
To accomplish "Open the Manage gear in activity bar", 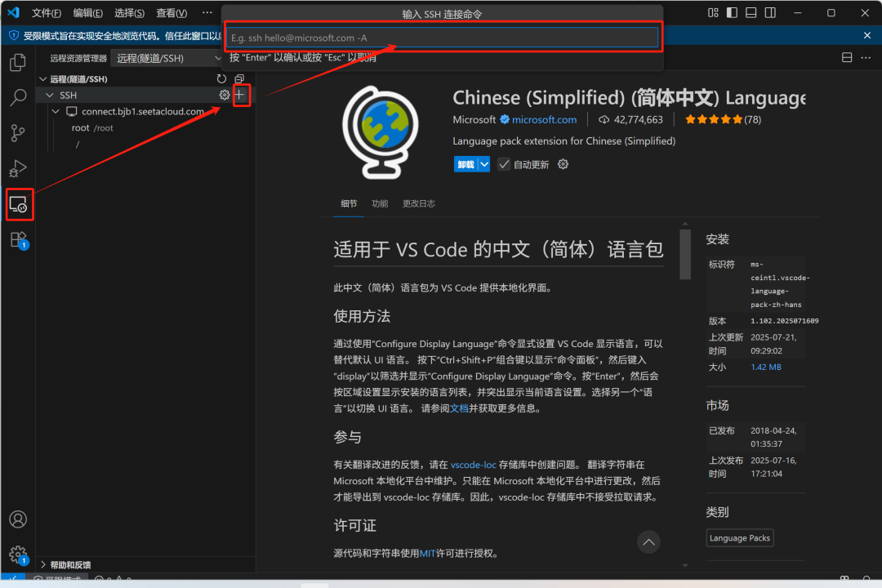I will (18, 555).
